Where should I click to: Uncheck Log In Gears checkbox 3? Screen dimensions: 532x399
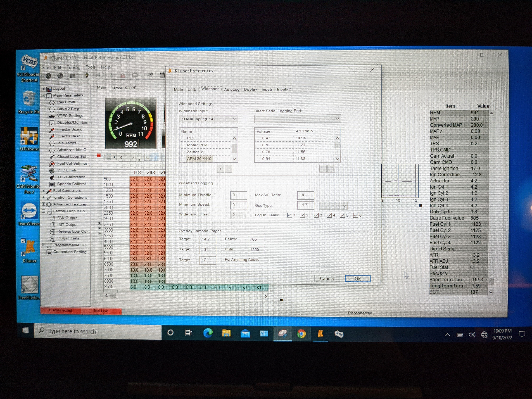(316, 215)
